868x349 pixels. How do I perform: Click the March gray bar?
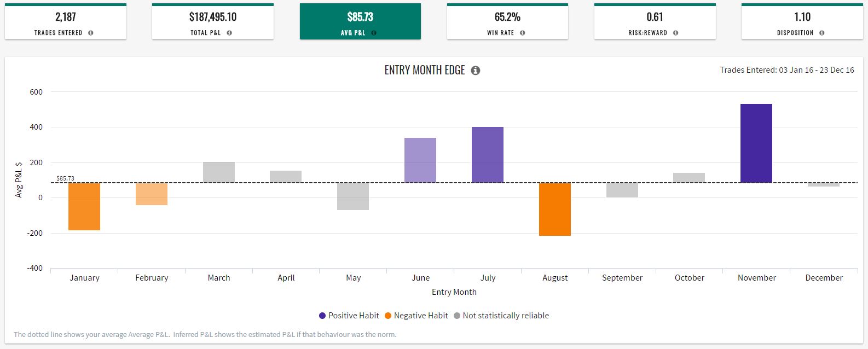pyautogui.click(x=219, y=172)
